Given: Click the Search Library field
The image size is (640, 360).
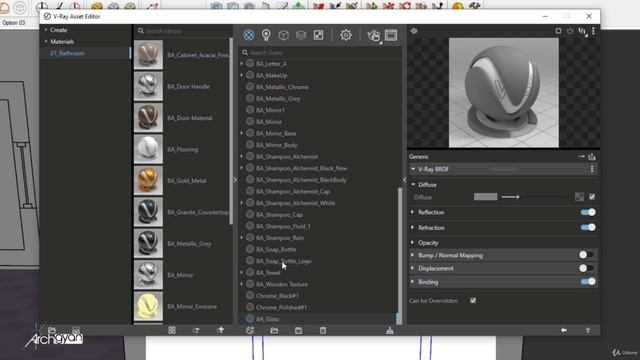Looking at the screenshot, I should [184, 31].
